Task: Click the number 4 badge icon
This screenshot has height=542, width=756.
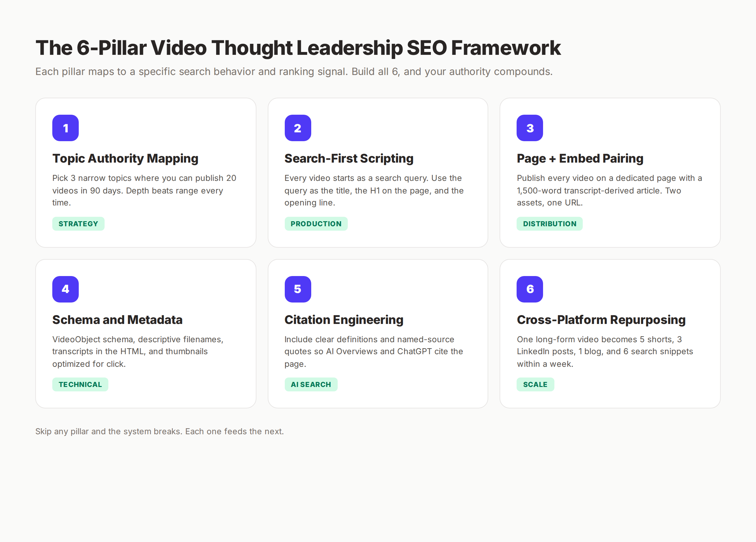Action: click(x=65, y=289)
